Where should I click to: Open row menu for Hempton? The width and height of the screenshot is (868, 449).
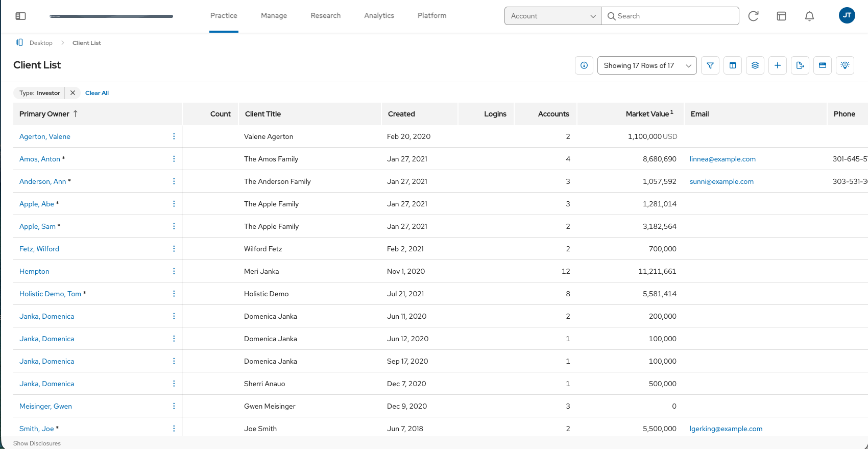click(174, 271)
